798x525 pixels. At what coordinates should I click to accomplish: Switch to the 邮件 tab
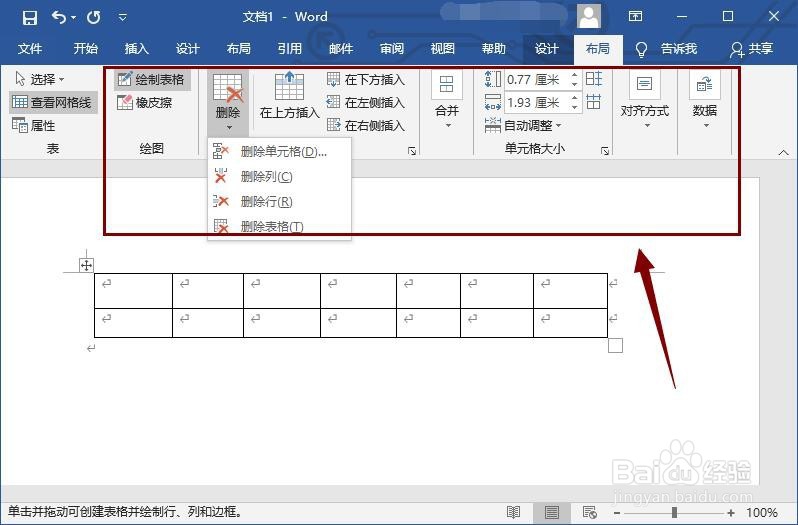(341, 49)
